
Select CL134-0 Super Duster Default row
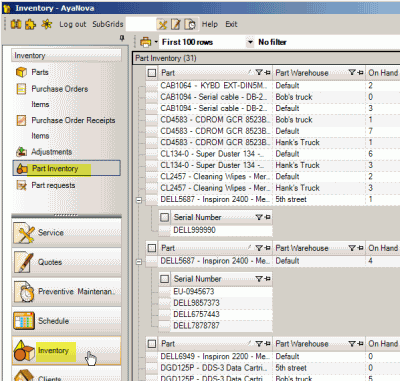coord(273,154)
